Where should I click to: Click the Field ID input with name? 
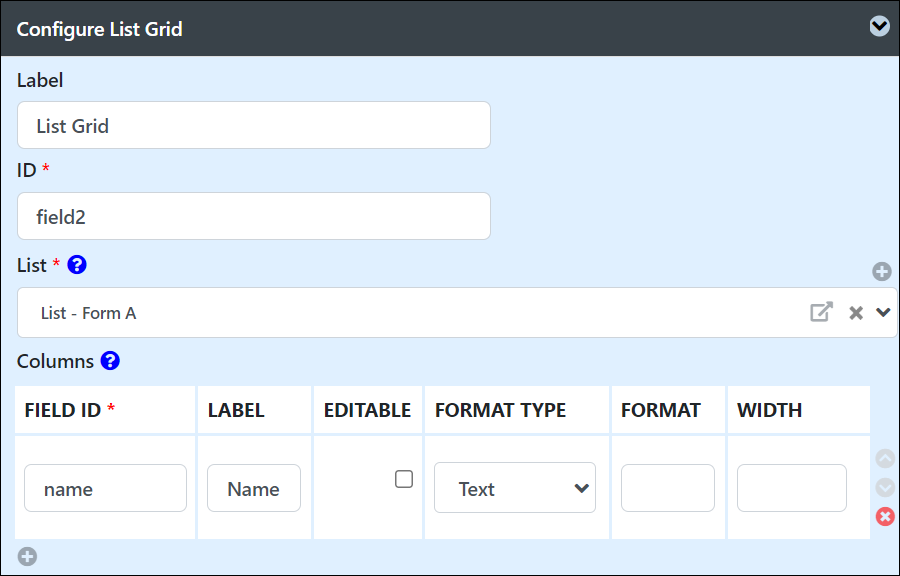(x=106, y=488)
